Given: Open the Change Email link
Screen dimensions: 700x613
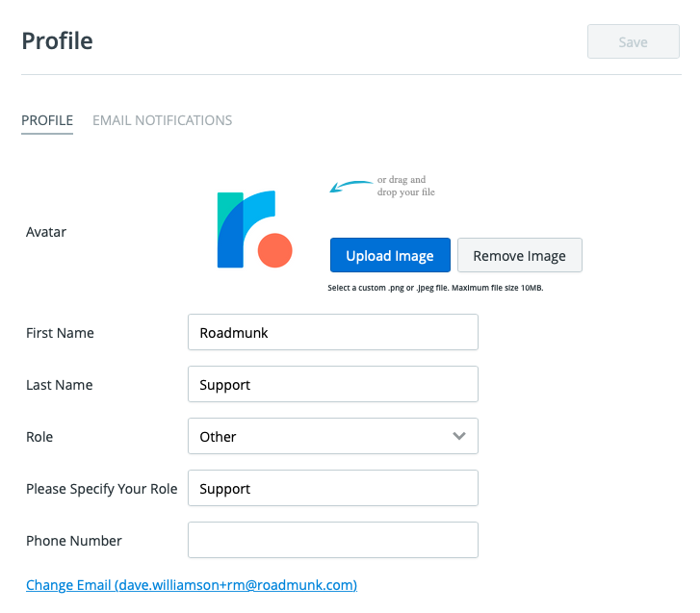Looking at the screenshot, I should coord(192,585).
